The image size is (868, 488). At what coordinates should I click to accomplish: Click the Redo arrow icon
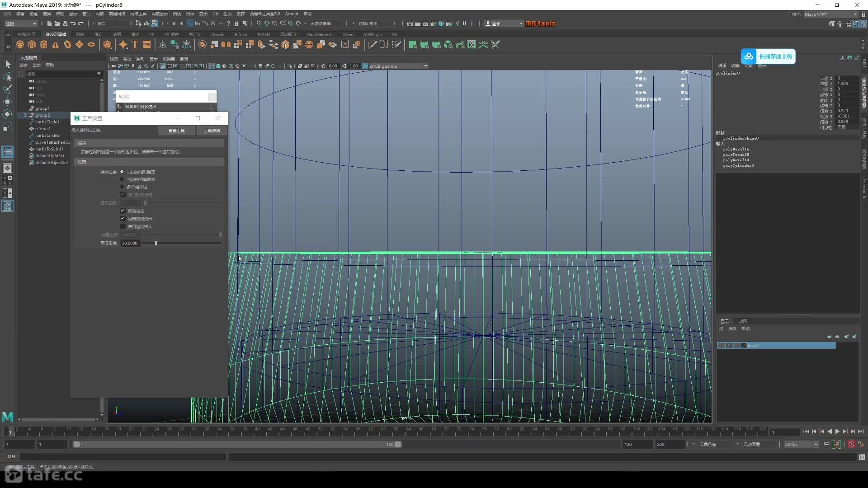click(x=81, y=23)
